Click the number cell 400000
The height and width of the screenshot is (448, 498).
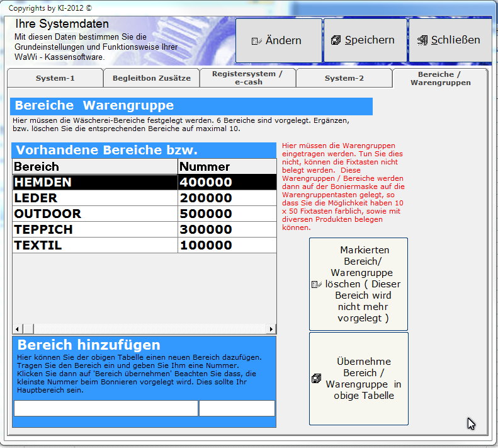tap(227, 182)
